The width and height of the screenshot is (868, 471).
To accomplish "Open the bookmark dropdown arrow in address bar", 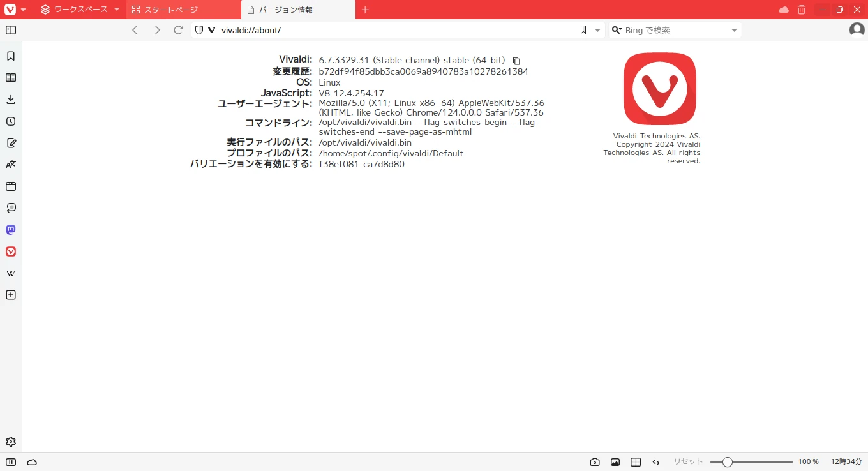I will click(598, 30).
